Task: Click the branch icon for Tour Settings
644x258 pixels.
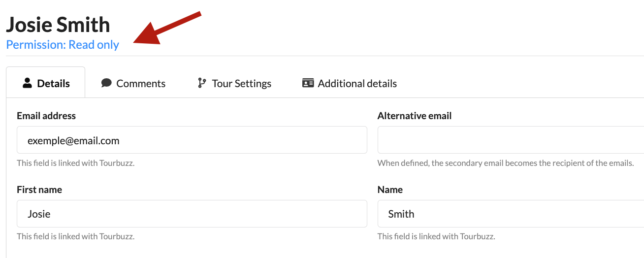Action: click(202, 83)
